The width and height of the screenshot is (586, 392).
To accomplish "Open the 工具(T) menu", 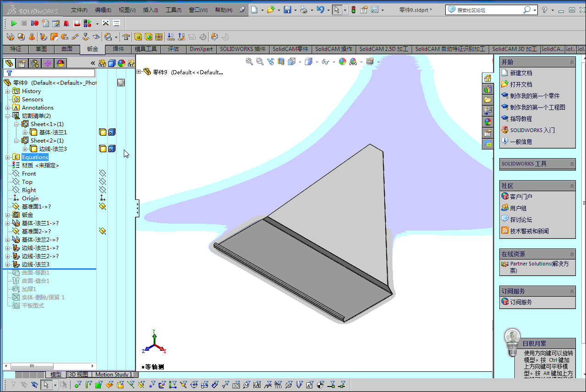I will point(173,10).
